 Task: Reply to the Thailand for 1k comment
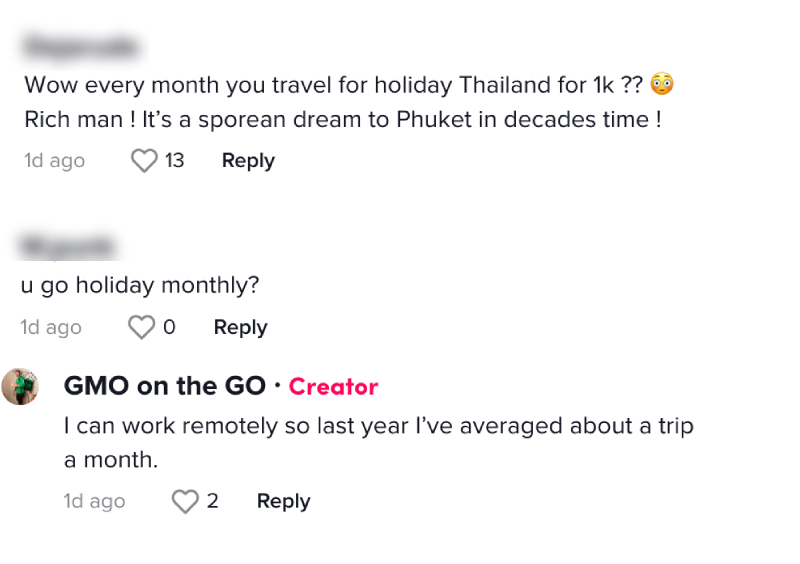[248, 161]
